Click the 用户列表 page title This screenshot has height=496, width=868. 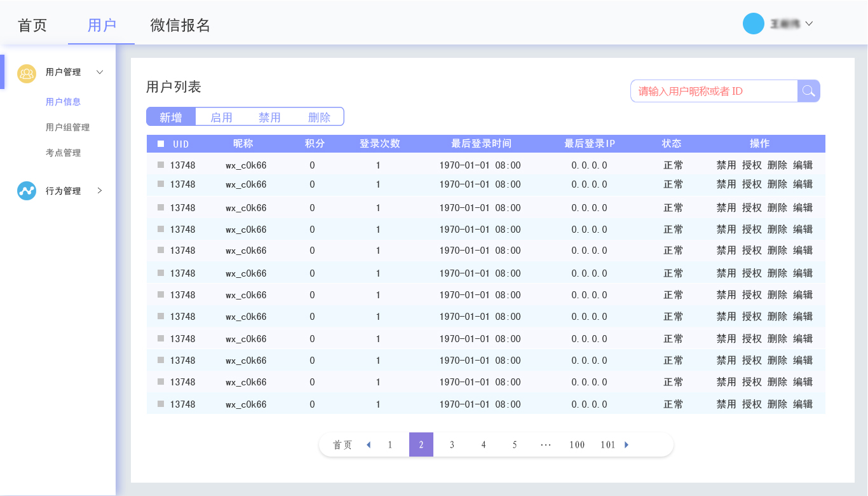tap(173, 86)
